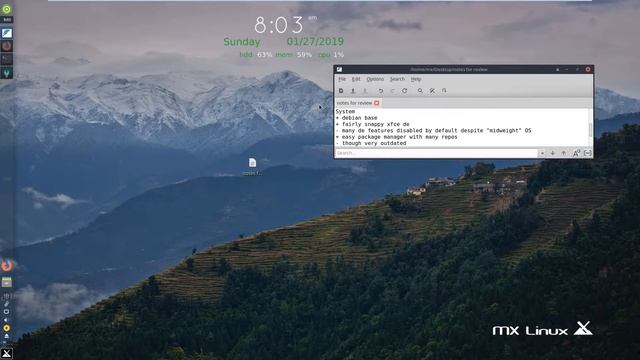Image resolution: width=640 pixels, height=360 pixels.
Task: Open the MX Linux start menu
Action: [x=7, y=353]
